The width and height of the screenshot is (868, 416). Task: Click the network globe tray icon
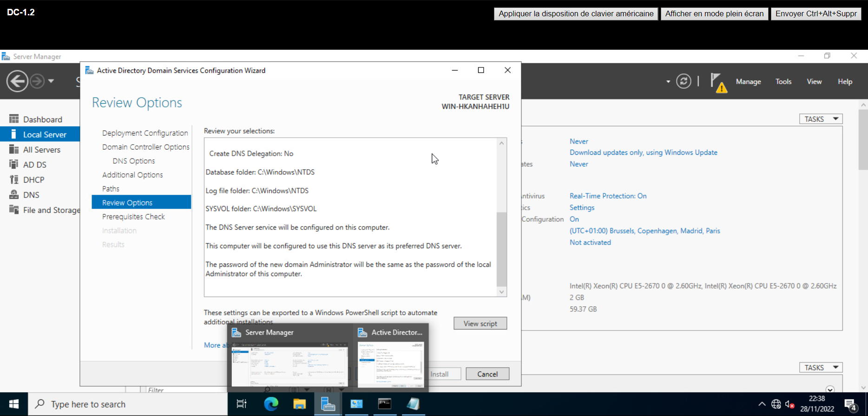pyautogui.click(x=776, y=404)
